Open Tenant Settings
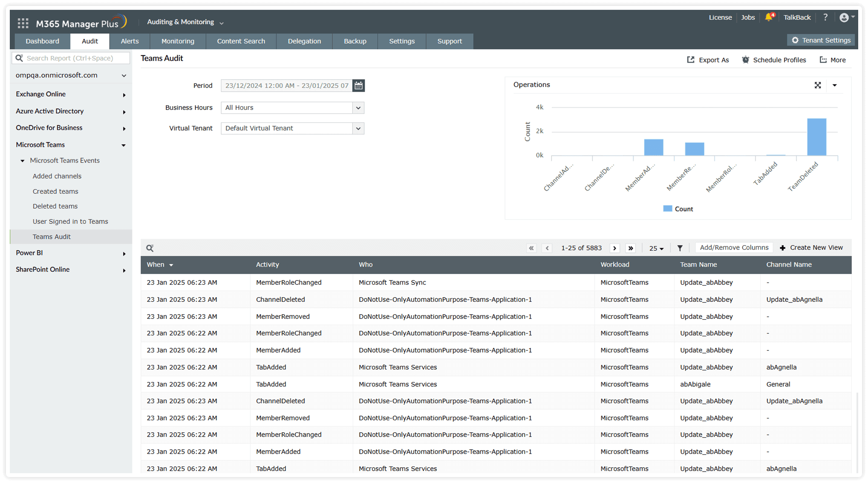 821,40
